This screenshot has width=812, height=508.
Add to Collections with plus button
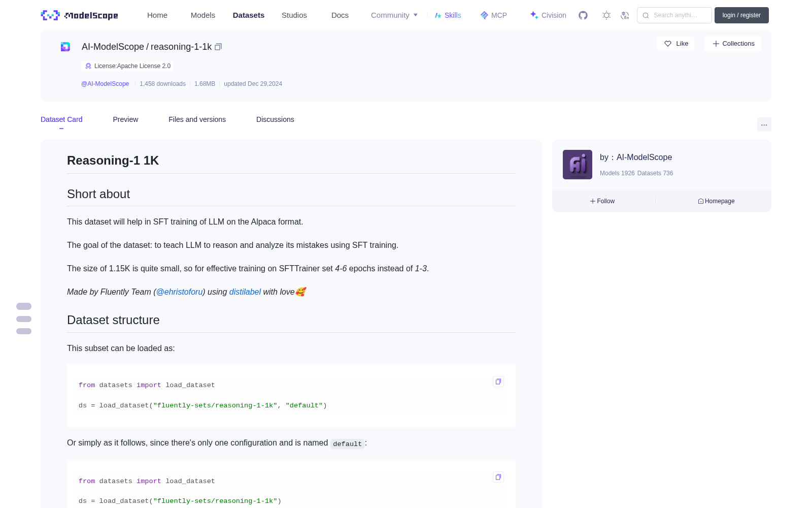(x=733, y=44)
